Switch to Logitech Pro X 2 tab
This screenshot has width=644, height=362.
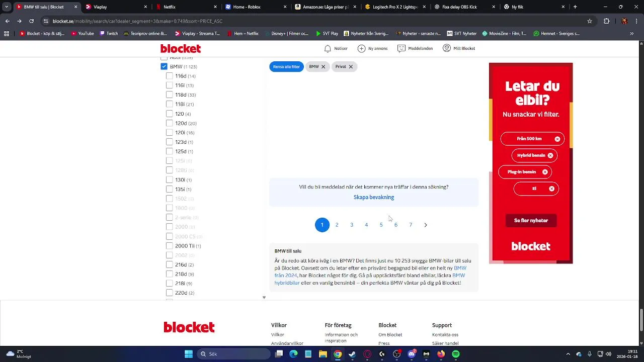tap(395, 7)
